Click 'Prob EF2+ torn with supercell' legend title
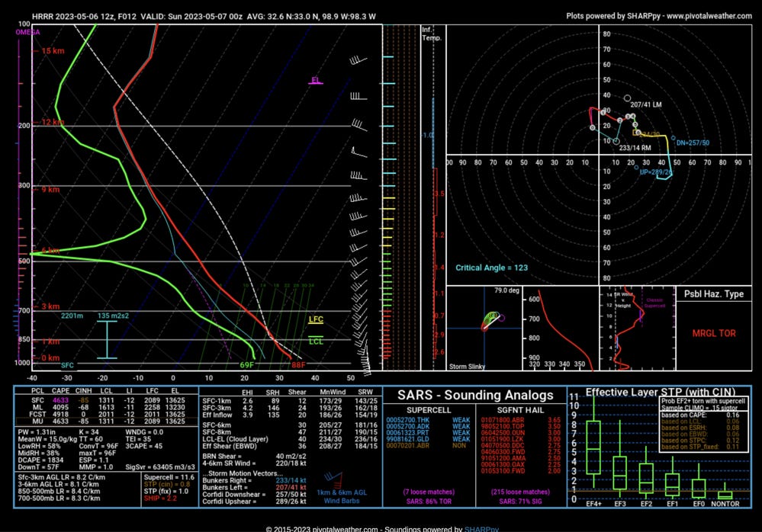The image size is (762, 532). click(703, 401)
